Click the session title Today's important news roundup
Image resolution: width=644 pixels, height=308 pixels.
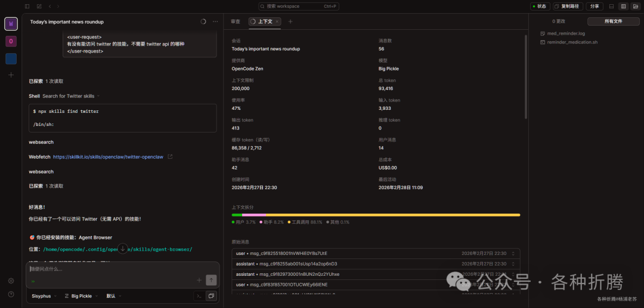67,22
